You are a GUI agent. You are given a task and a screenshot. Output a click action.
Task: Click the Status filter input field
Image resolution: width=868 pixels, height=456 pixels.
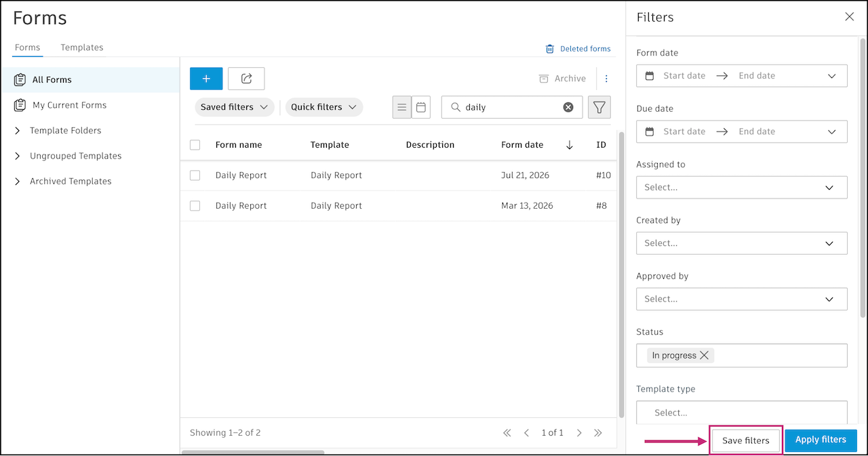click(742, 356)
